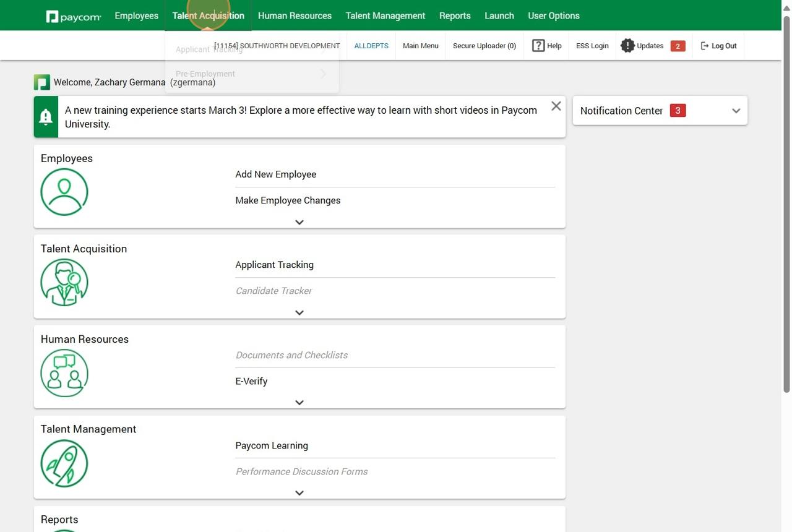
Task: Click the Log Out arrow icon
Action: [704, 46]
